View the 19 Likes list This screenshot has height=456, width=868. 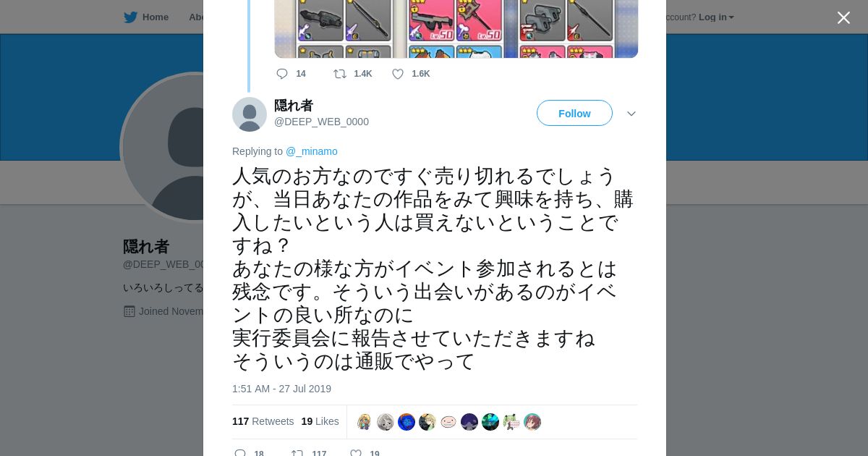[320, 421]
